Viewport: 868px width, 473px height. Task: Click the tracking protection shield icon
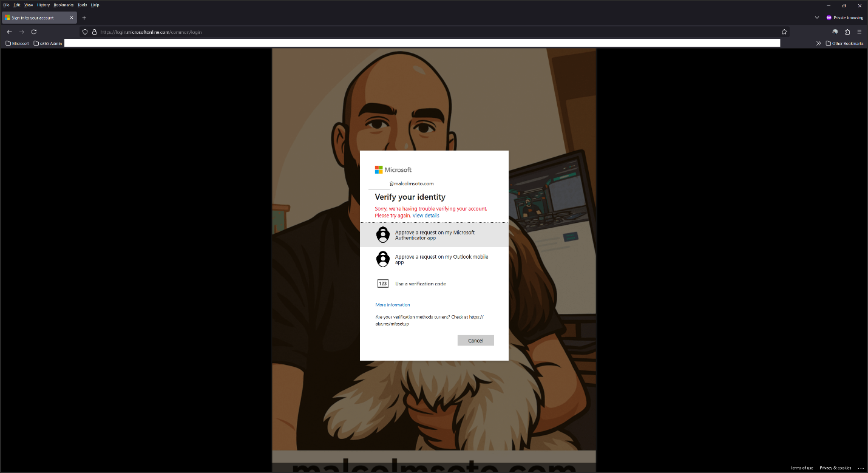coord(86,32)
